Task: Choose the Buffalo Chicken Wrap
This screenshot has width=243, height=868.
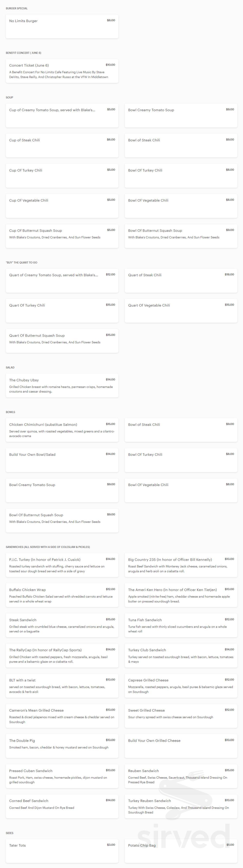Action: coord(62,595)
